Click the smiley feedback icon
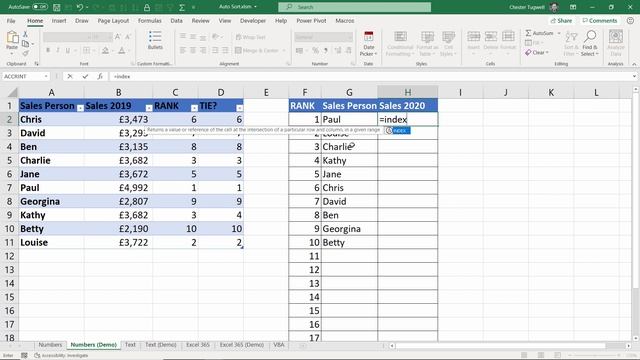This screenshot has height=360, width=640. (631, 20)
